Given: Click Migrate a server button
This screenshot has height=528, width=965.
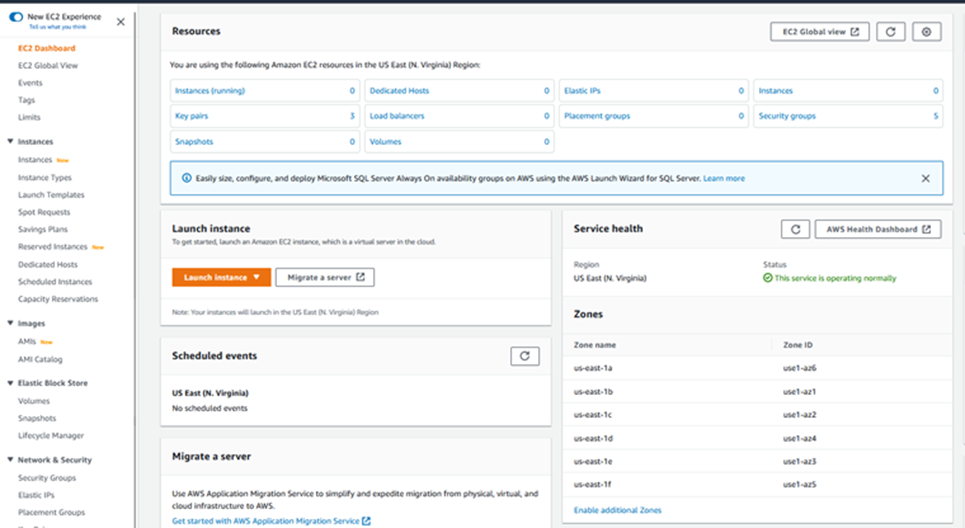Looking at the screenshot, I should point(325,278).
